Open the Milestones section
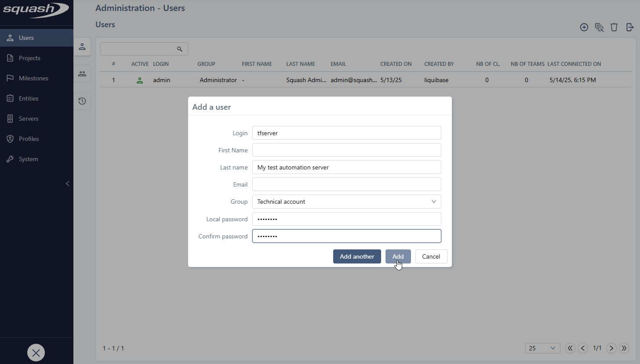 (x=33, y=78)
